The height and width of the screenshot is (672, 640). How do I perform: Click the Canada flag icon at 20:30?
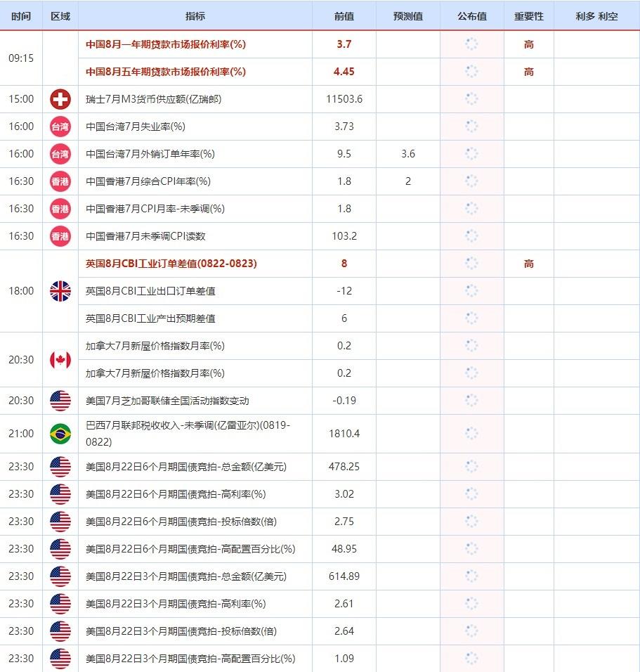coord(60,360)
